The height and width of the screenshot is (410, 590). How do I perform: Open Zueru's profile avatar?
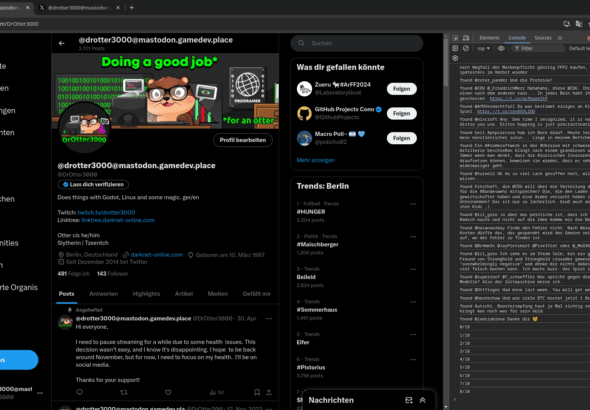tap(304, 89)
